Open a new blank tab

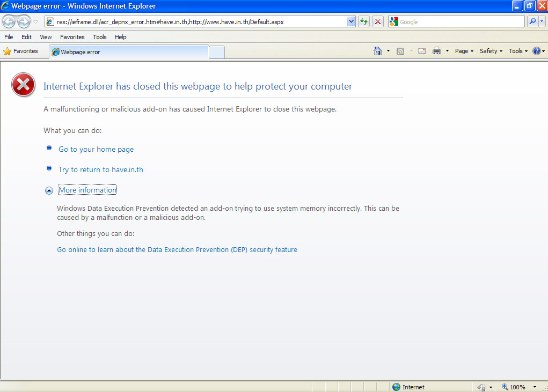coord(217,53)
